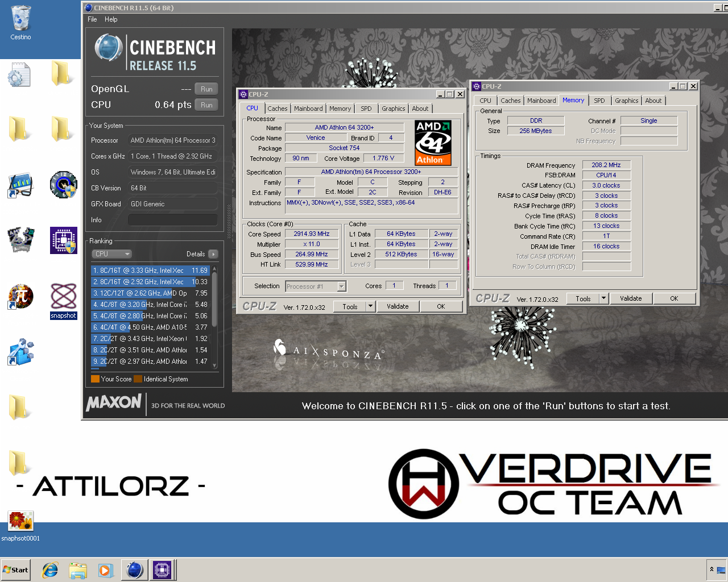The width and height of the screenshot is (728, 582).
Task: Switch to Mainboard tab in left CPU-Z
Action: point(308,109)
